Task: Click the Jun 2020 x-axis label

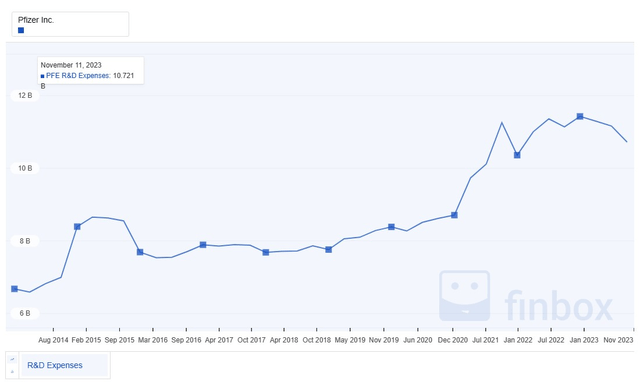Action: 418,340
